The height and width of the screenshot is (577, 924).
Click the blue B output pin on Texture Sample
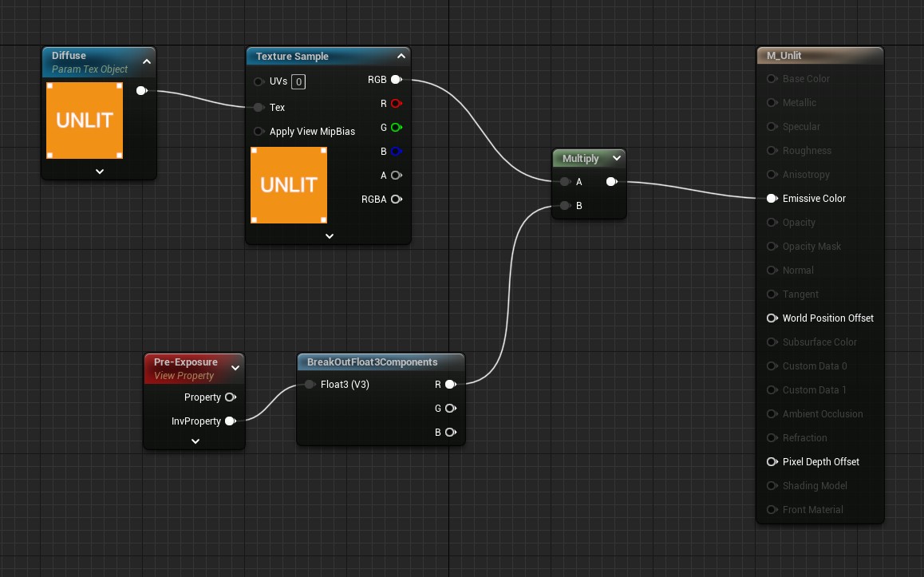click(396, 152)
